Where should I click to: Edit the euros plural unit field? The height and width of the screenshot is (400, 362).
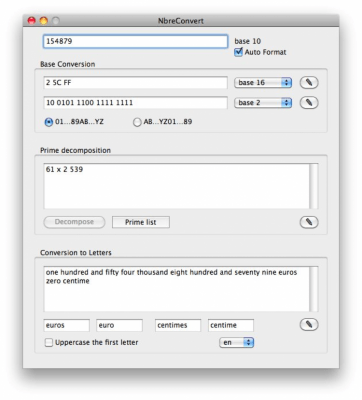67,325
